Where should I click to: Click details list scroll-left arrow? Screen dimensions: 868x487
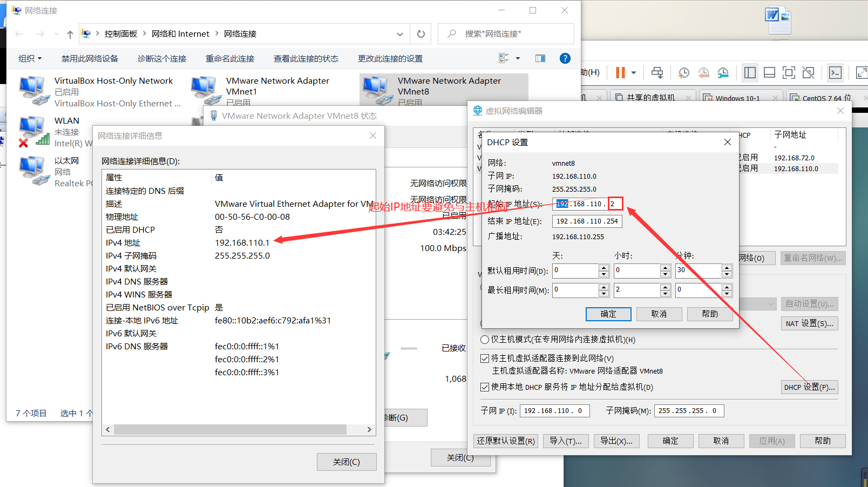coord(109,430)
